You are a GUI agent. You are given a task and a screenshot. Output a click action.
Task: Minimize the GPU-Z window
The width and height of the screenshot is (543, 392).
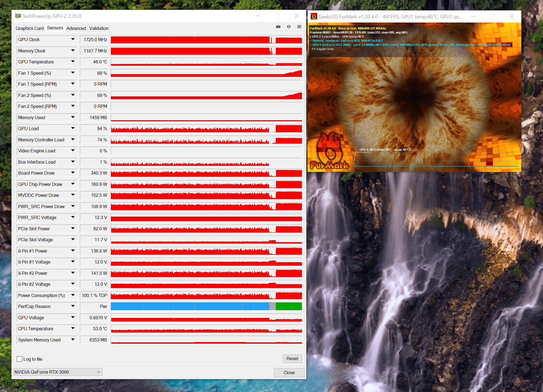258,16
